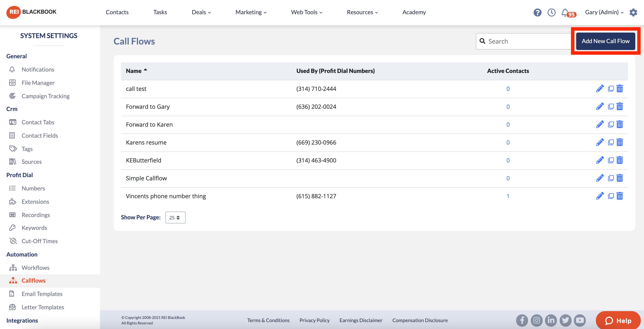This screenshot has width=644, height=329.
Task: Delete the call test call flow
Action: point(619,89)
